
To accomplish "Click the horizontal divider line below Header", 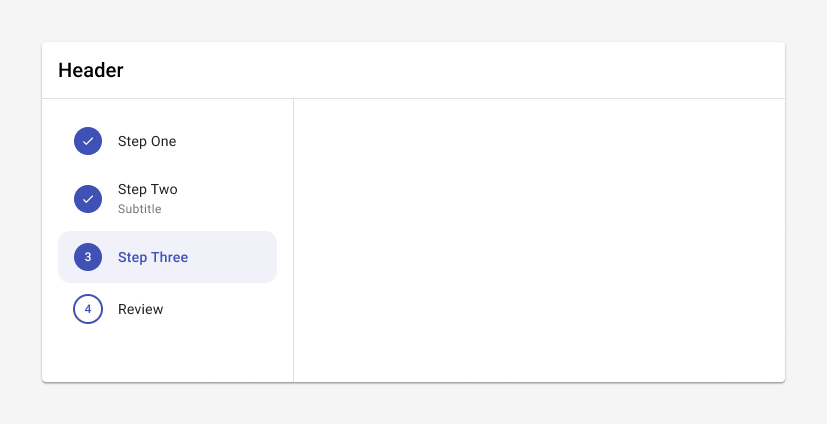I will coord(414,98).
